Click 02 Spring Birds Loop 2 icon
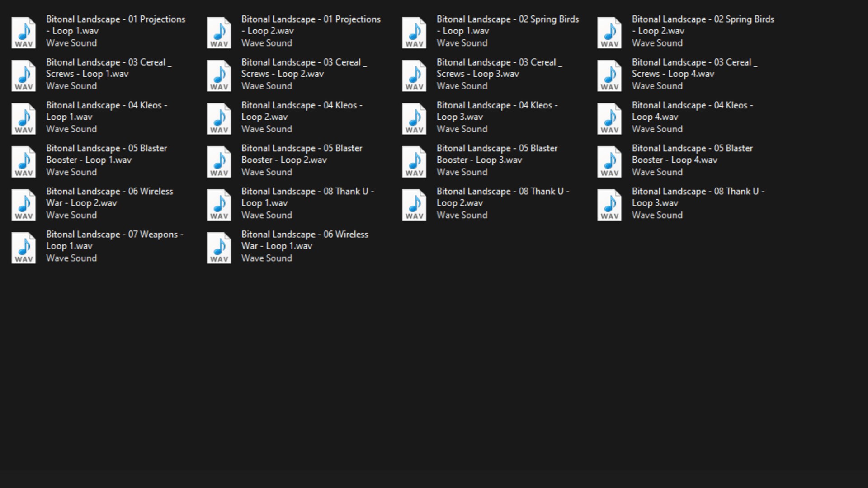This screenshot has width=868, height=488. tap(609, 32)
